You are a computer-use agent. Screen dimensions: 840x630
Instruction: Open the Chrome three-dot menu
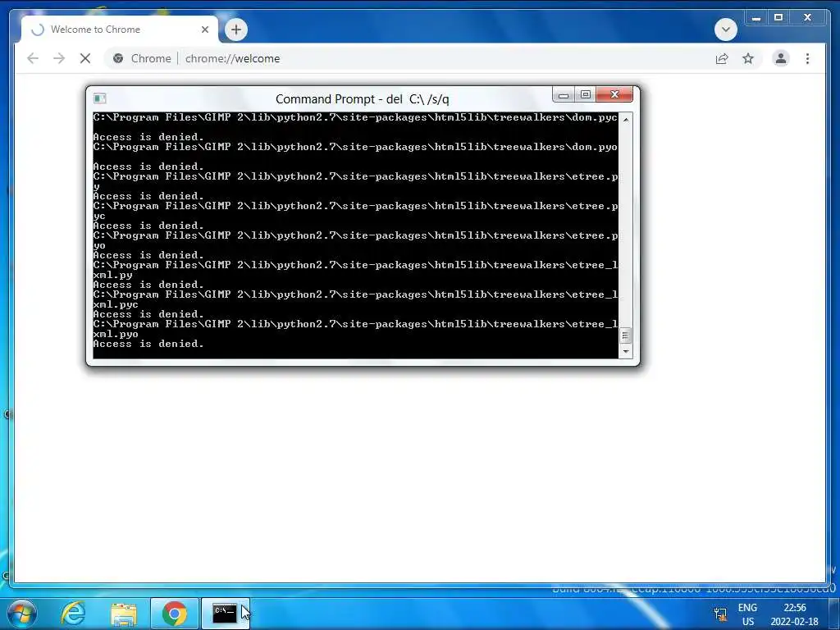[807, 58]
